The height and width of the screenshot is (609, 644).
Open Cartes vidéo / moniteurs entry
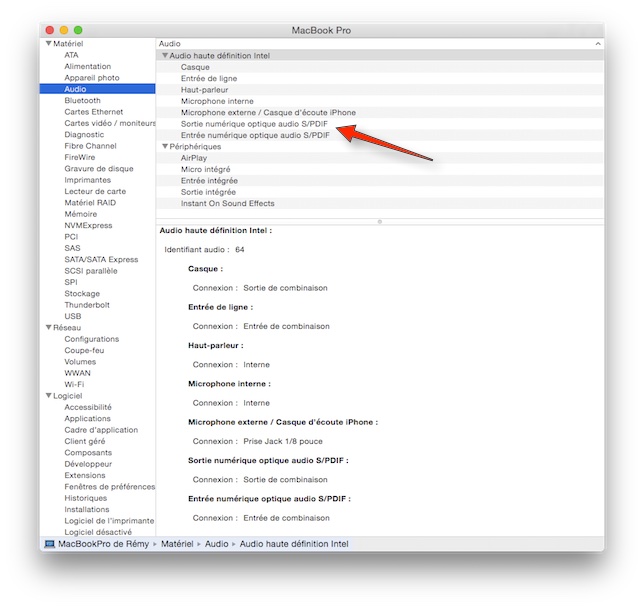[110, 123]
